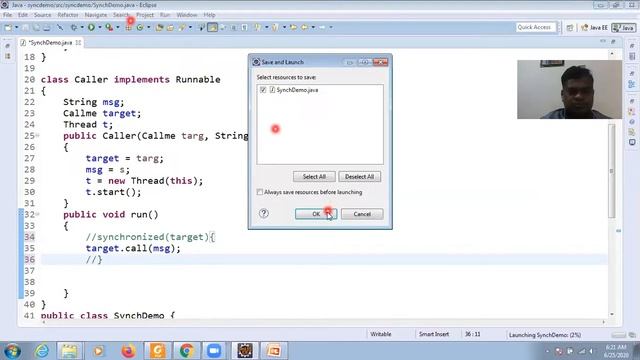Click the Back navigation arrow icon
The width and height of the screenshot is (640, 360).
304,27
